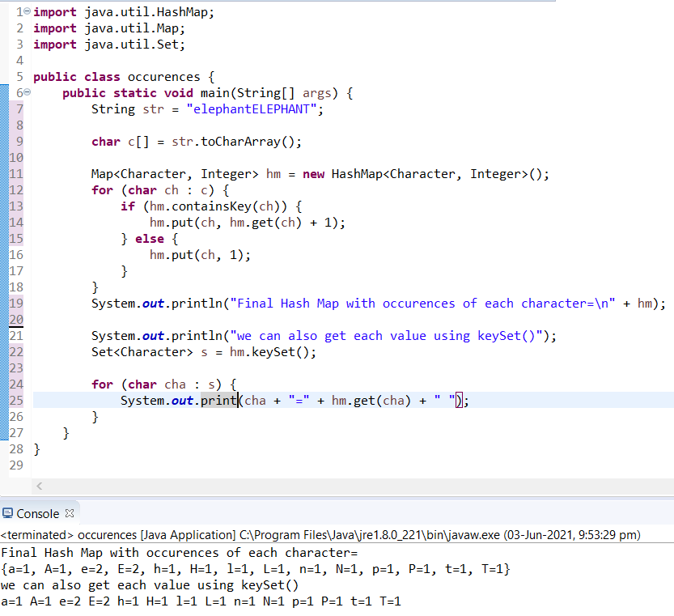
Task: Click 'toCharArray()' on line 9
Action: point(247,142)
